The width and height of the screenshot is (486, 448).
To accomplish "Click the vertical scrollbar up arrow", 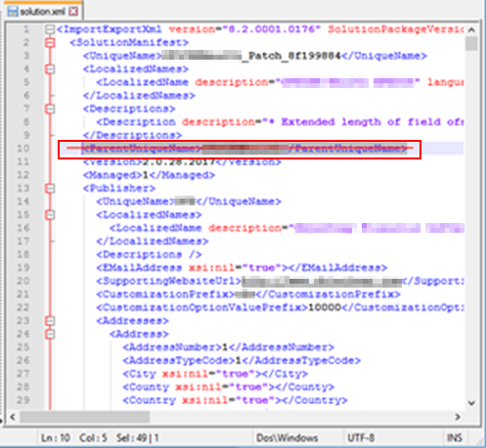I will 471,30.
